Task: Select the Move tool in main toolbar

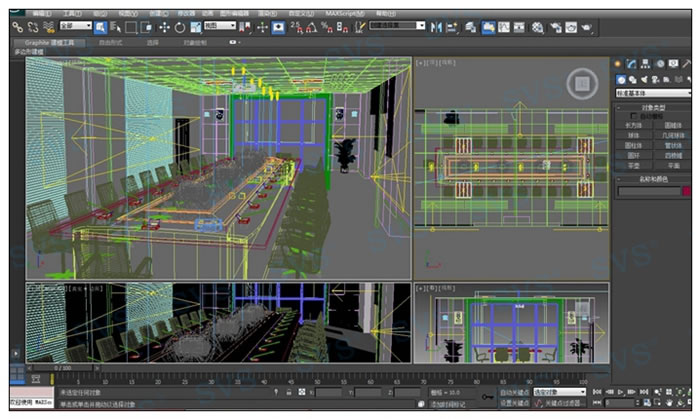Action: [x=165, y=26]
